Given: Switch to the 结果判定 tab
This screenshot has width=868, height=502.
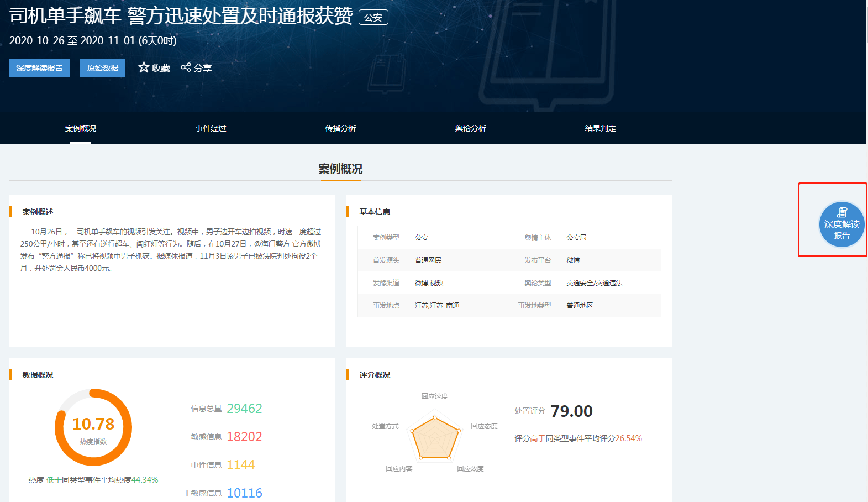Looking at the screenshot, I should tap(601, 128).
